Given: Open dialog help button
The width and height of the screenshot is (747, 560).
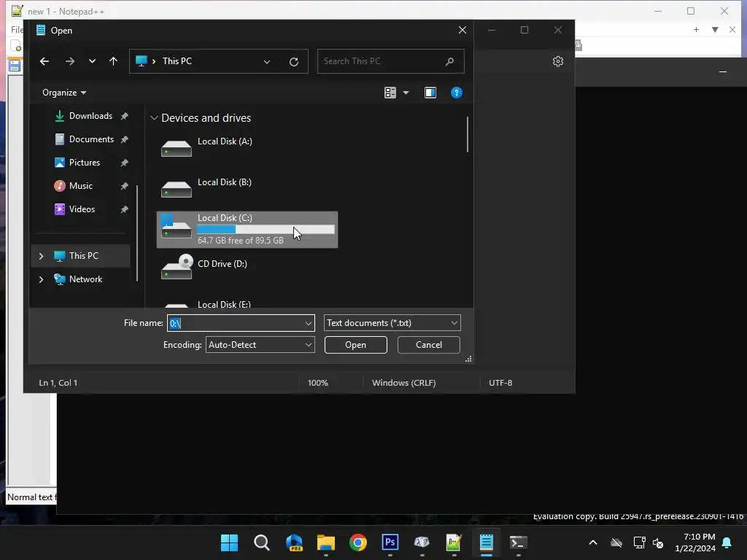Looking at the screenshot, I should click(x=457, y=93).
